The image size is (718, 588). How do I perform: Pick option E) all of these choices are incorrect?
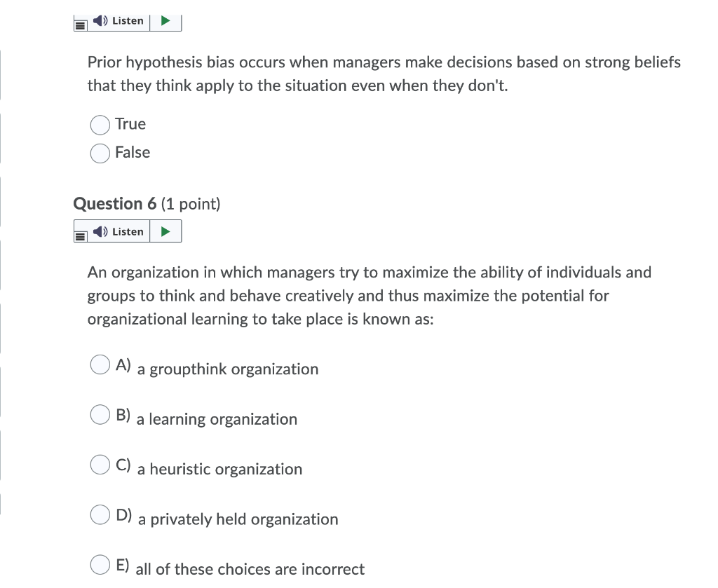coord(100,564)
